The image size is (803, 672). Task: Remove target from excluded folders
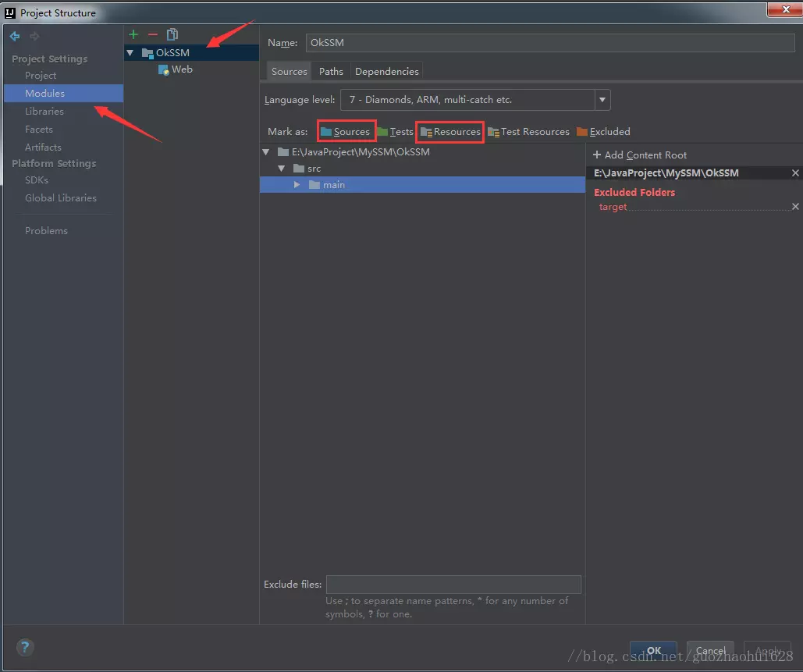[795, 206]
